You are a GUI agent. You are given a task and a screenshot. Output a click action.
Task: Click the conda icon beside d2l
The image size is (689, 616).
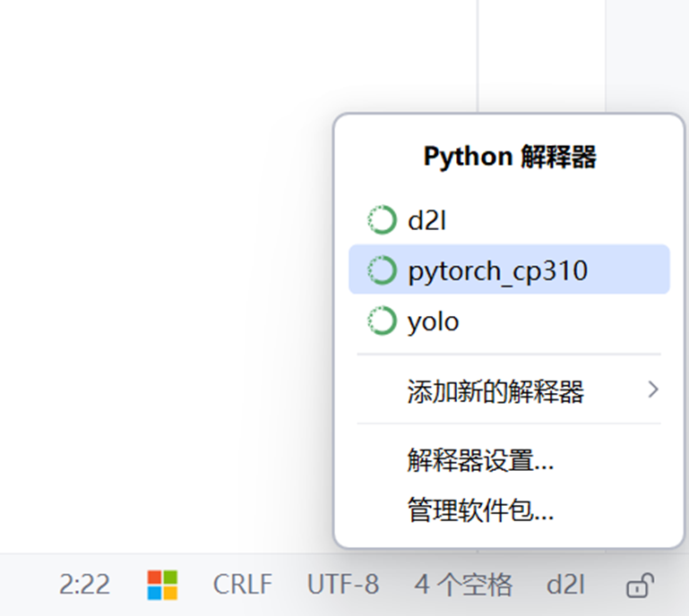[x=382, y=219]
